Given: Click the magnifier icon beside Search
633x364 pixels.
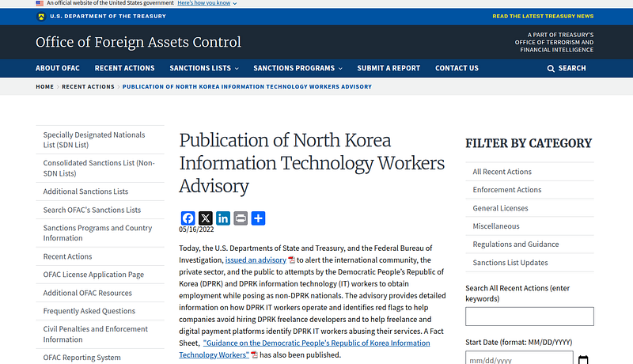Looking at the screenshot, I should pyautogui.click(x=551, y=69).
